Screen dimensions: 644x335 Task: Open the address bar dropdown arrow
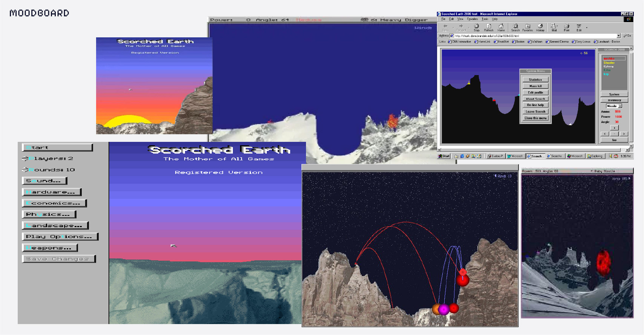(618, 36)
